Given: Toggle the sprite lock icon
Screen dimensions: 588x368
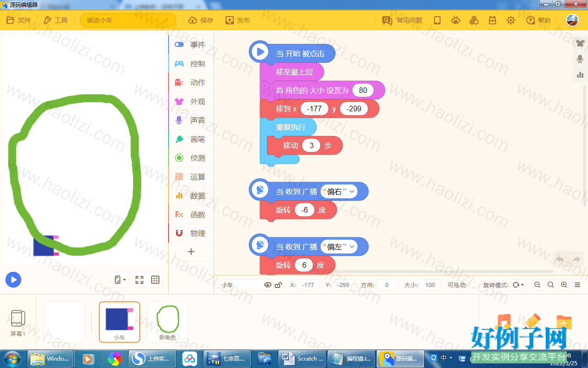Looking at the screenshot, I should [278, 285].
